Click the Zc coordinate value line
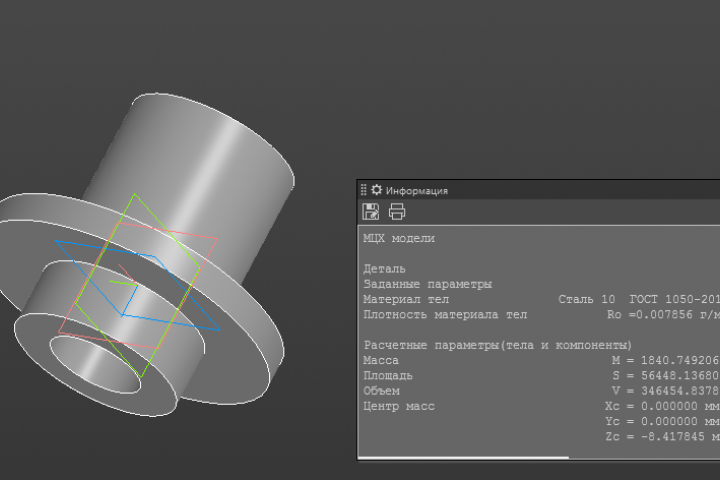 (662, 437)
